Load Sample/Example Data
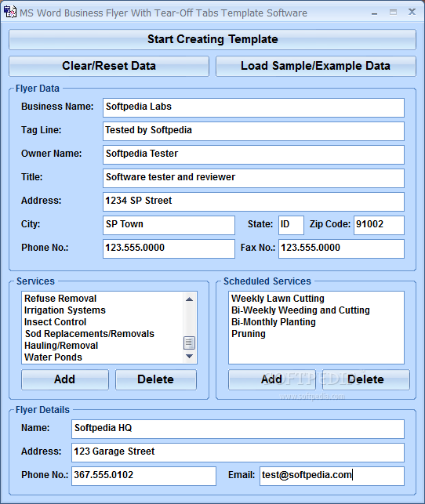 (316, 66)
